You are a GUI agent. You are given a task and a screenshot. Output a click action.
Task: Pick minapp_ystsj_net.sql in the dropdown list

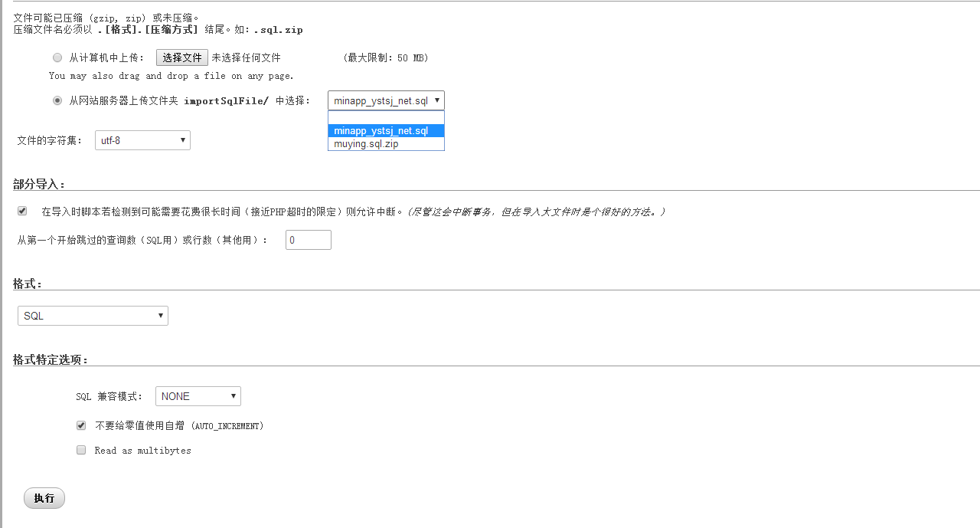click(x=386, y=131)
